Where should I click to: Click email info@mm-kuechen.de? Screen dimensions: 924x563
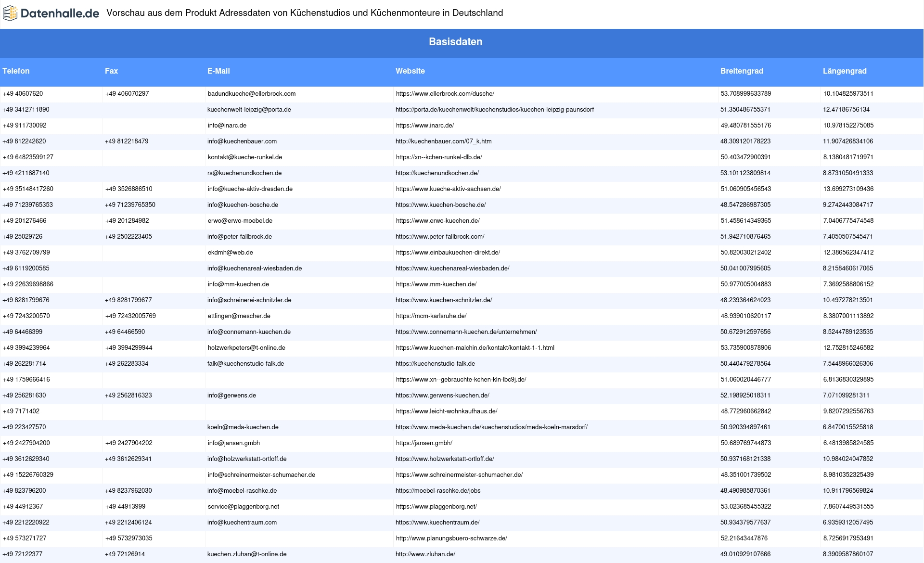[238, 284]
